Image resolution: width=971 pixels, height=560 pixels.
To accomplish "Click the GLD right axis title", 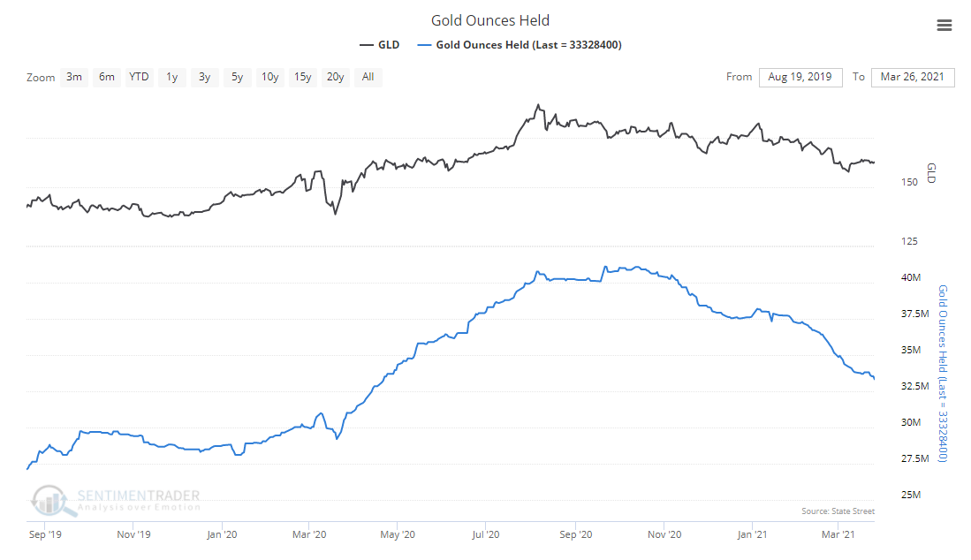I will pos(930,173).
